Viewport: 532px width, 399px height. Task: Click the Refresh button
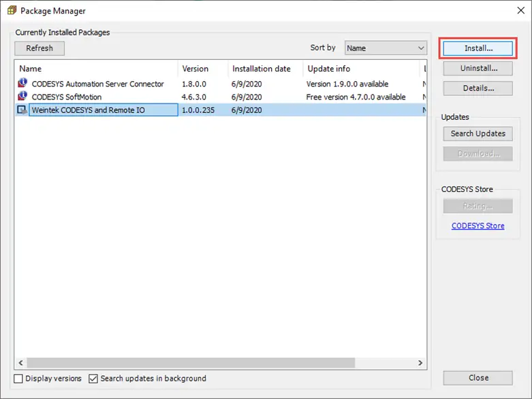click(40, 48)
